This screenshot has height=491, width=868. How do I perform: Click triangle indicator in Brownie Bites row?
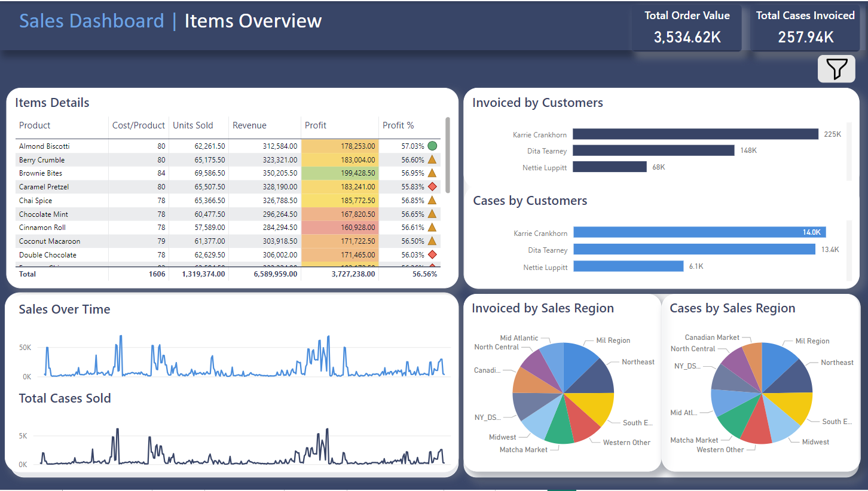click(x=432, y=173)
